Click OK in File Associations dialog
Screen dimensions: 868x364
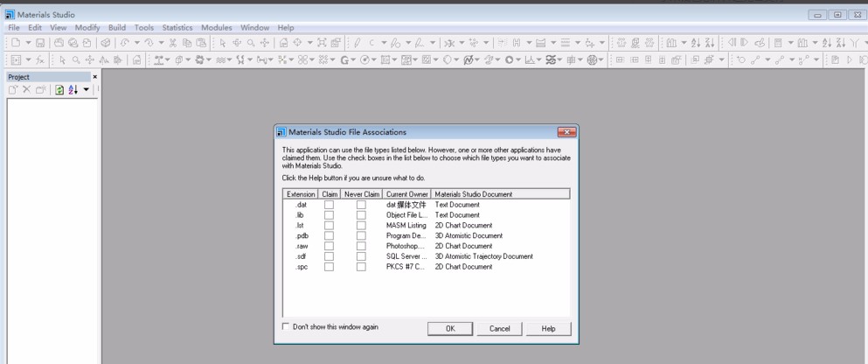[450, 328]
